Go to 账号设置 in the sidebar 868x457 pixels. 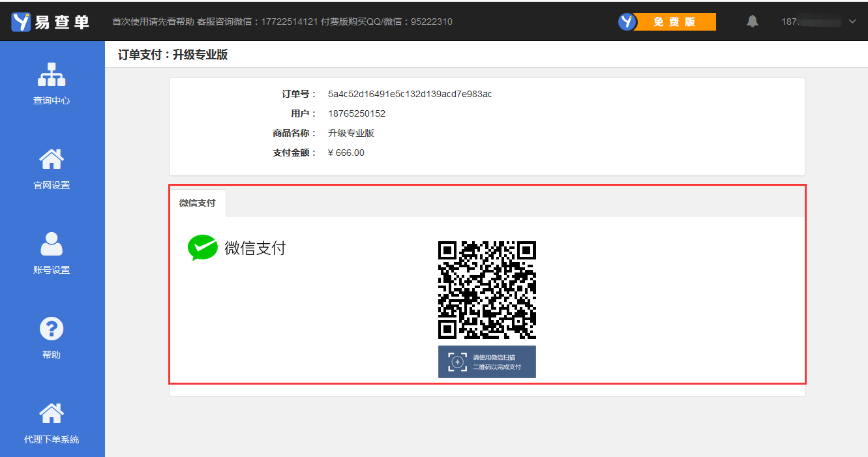52,253
